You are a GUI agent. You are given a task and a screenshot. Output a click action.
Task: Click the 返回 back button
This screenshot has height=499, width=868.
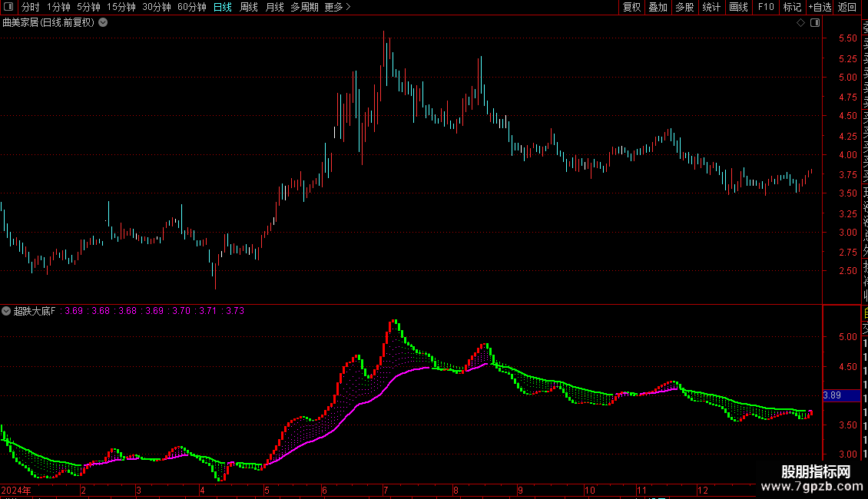tap(847, 7)
